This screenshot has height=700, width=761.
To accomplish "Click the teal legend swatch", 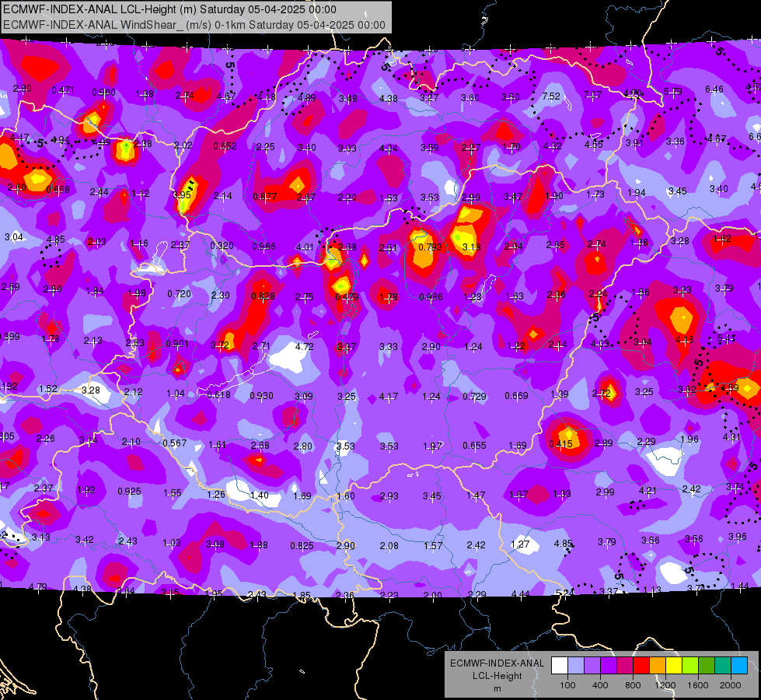I will tap(723, 666).
